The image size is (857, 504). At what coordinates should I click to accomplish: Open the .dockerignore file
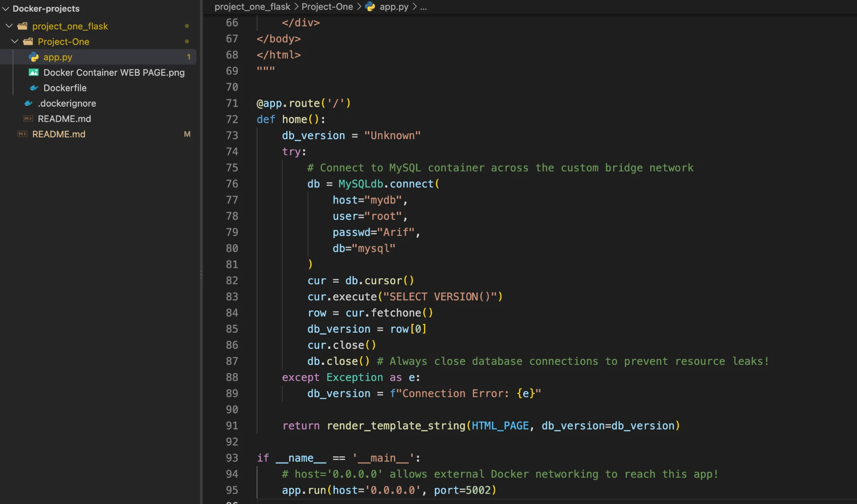pyautogui.click(x=67, y=103)
